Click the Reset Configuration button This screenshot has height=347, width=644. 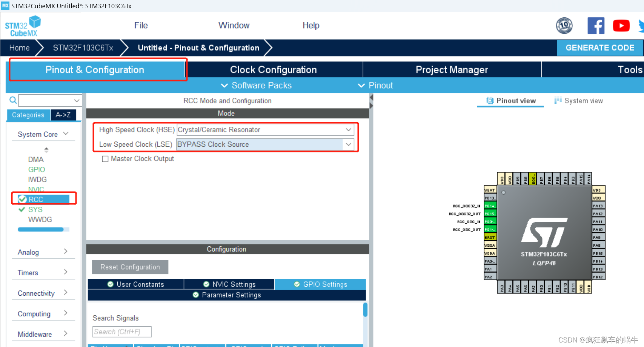130,267
